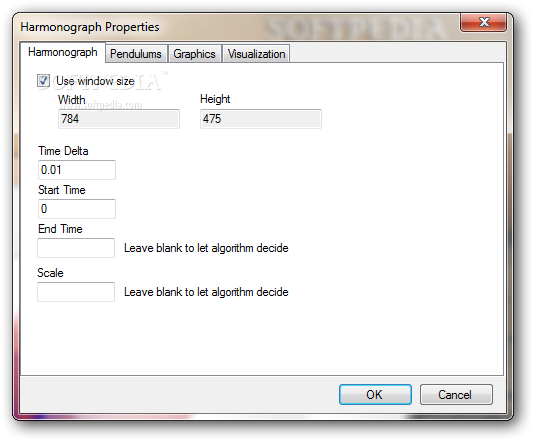Click the Start Time label

pyautogui.click(x=62, y=190)
